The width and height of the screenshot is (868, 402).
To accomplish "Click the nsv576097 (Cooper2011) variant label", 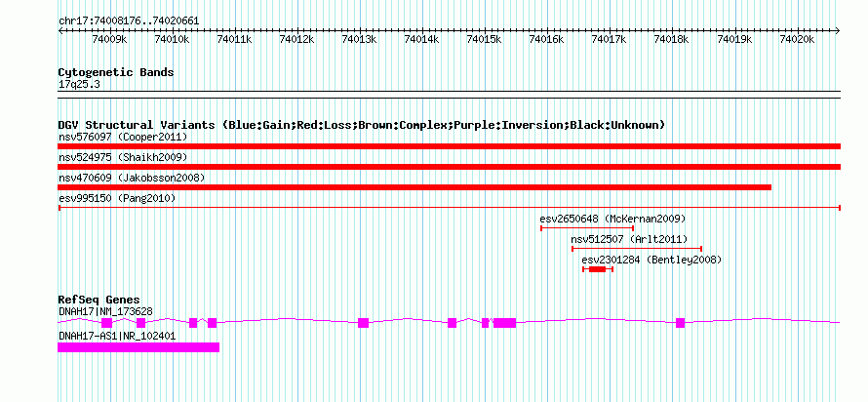I will point(123,137).
